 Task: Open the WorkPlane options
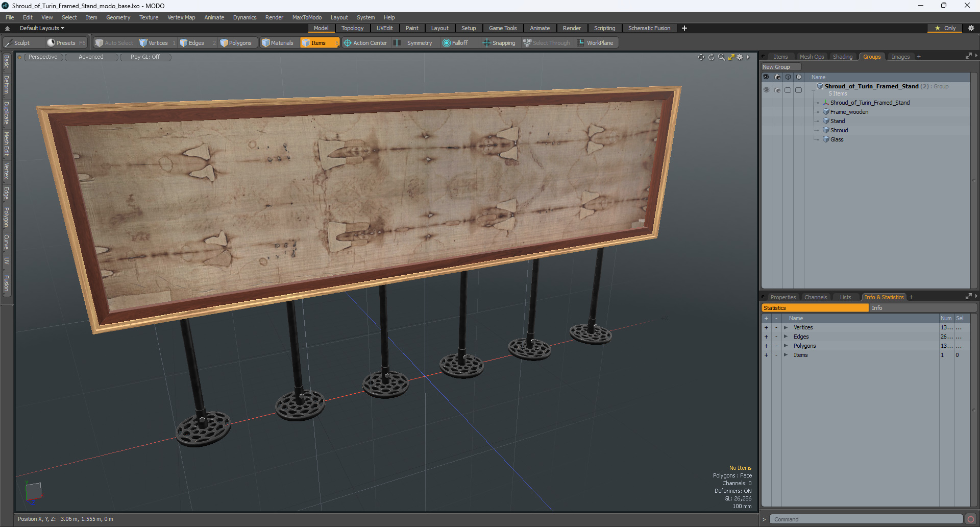click(x=596, y=43)
